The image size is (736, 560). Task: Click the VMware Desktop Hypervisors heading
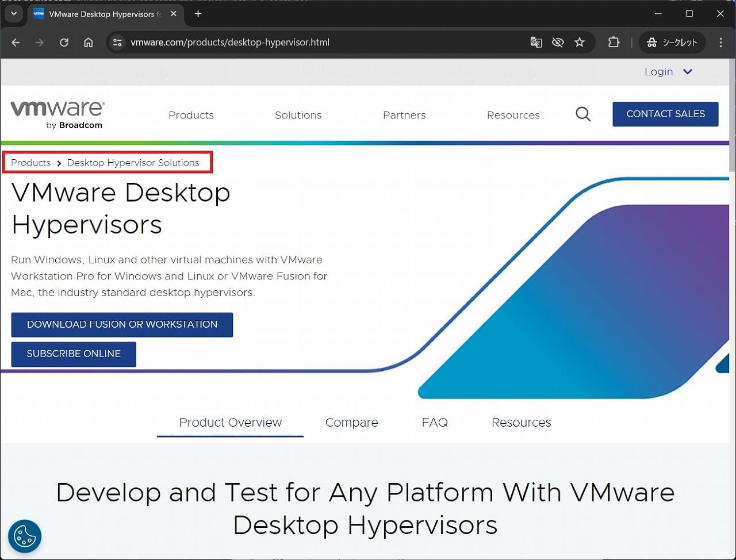point(121,208)
